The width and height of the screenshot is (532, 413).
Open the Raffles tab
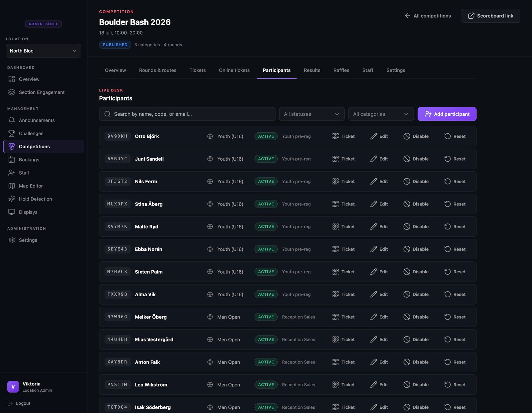(x=341, y=70)
